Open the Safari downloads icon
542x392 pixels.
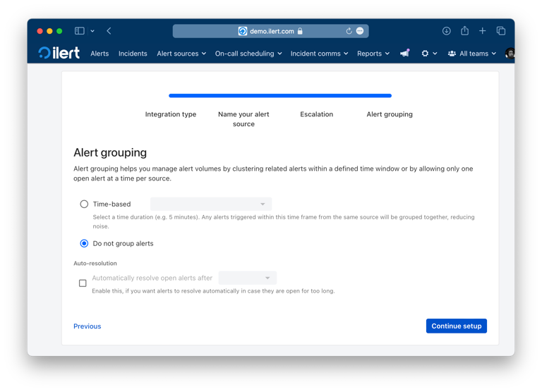pos(446,31)
